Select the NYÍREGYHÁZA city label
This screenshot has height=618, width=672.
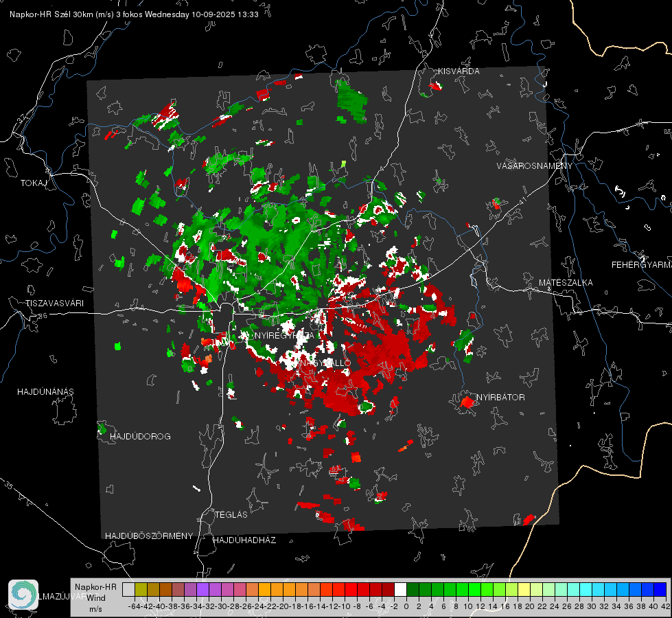tap(284, 335)
